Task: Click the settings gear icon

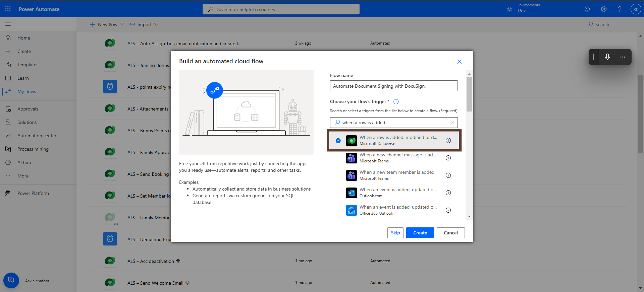Action: coord(603,9)
